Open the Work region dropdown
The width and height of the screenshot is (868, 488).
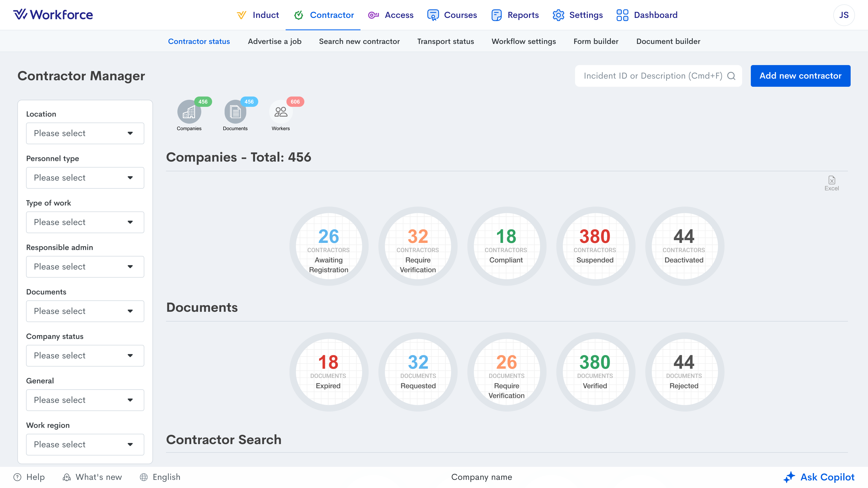(85, 445)
